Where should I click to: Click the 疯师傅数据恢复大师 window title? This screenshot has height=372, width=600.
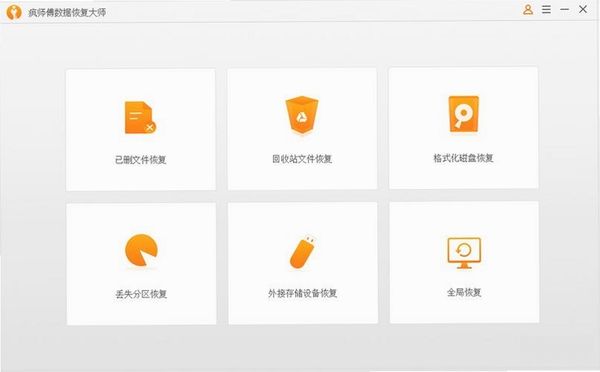point(67,13)
